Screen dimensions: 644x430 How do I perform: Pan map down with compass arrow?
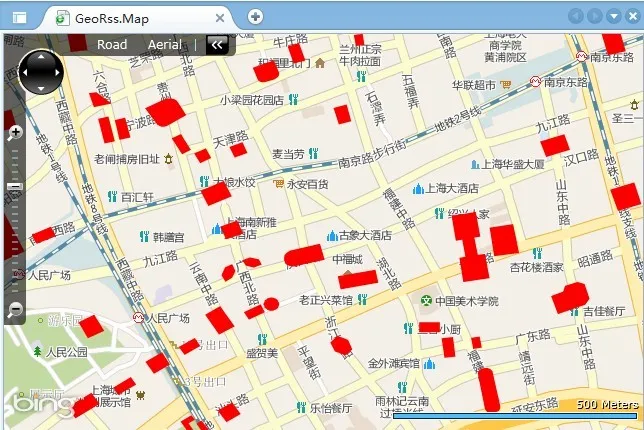click(x=41, y=89)
